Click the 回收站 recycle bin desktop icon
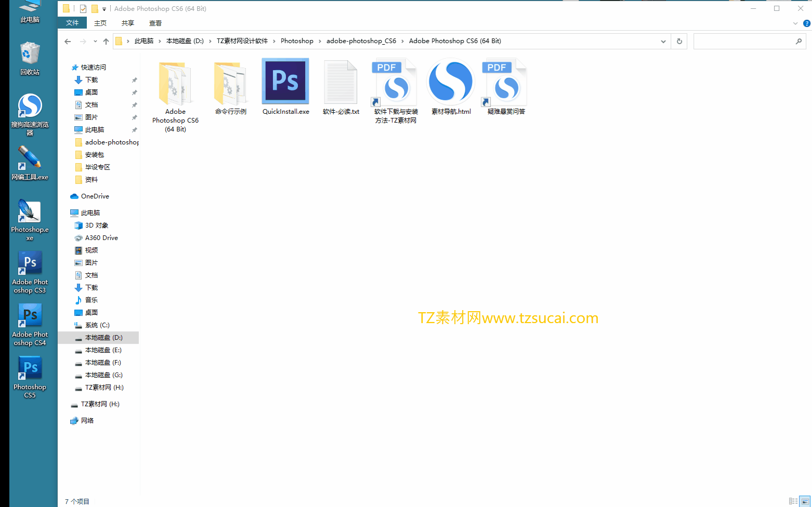Image resolution: width=812 pixels, height=507 pixels. [30, 58]
